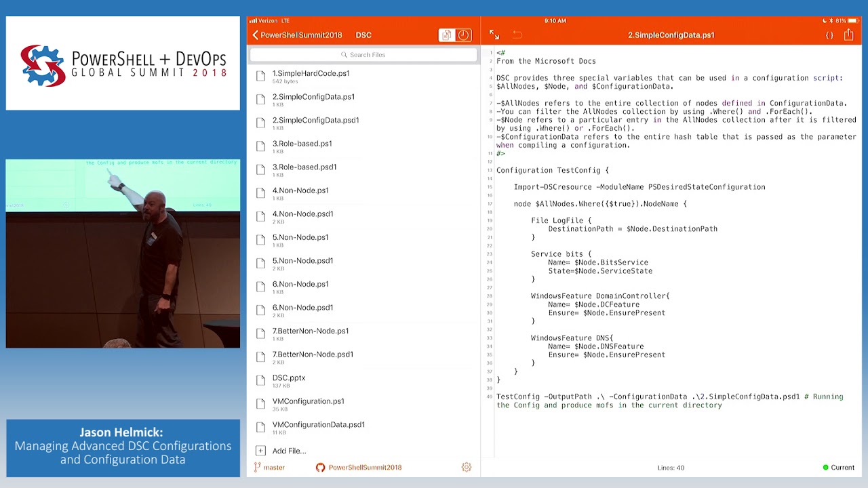Click file icon beside 3.Role-based.ps1
The width and height of the screenshot is (868, 488).
[x=260, y=146]
